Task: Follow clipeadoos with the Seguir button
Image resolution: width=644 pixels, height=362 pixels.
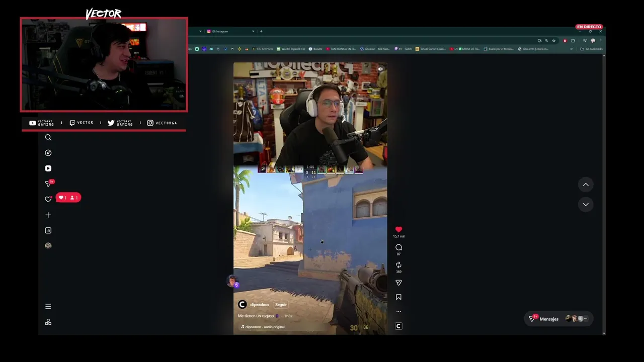Action: 281,305
